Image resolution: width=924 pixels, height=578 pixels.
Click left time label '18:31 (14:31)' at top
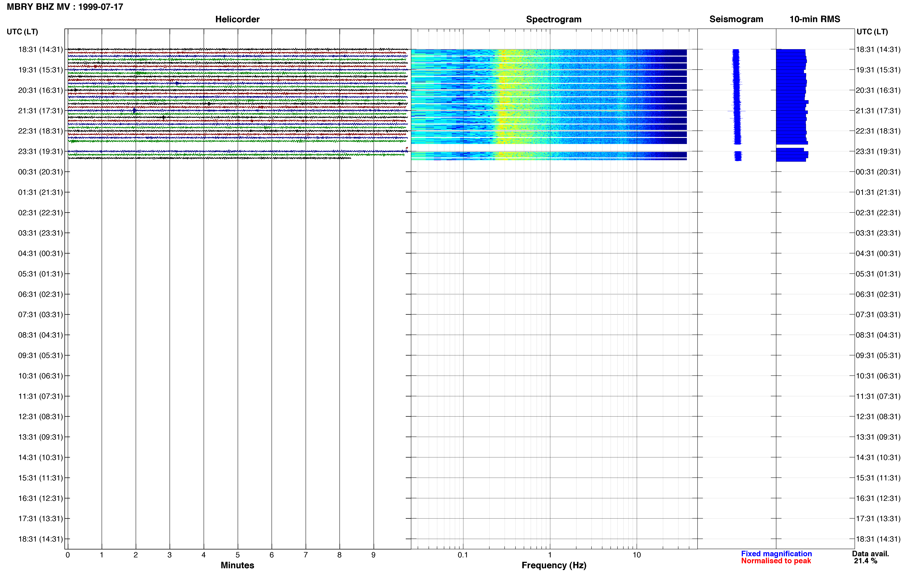click(x=41, y=49)
